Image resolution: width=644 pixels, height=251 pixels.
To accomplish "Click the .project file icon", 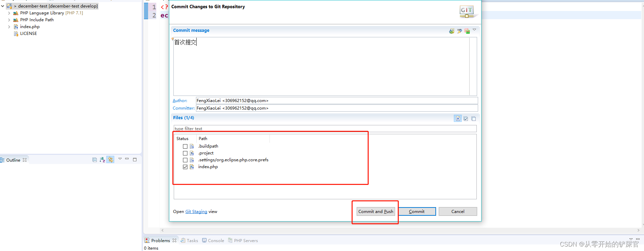I will pyautogui.click(x=192, y=153).
